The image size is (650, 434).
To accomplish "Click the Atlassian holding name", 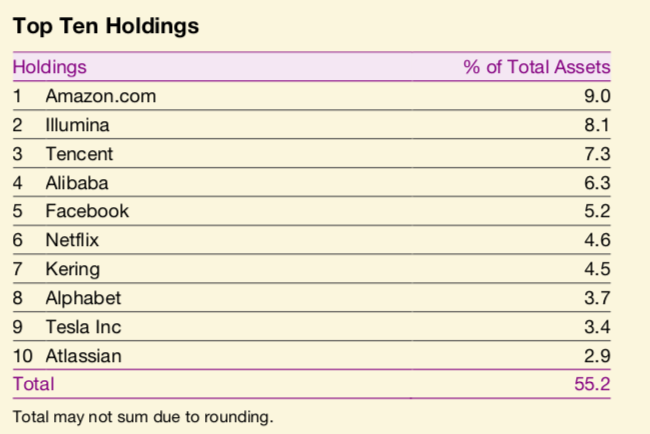I will [86, 355].
